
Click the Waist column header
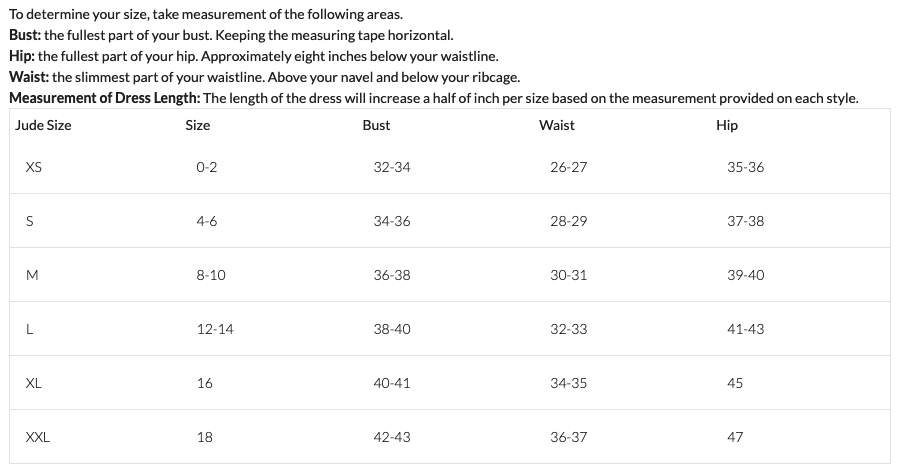pos(556,125)
